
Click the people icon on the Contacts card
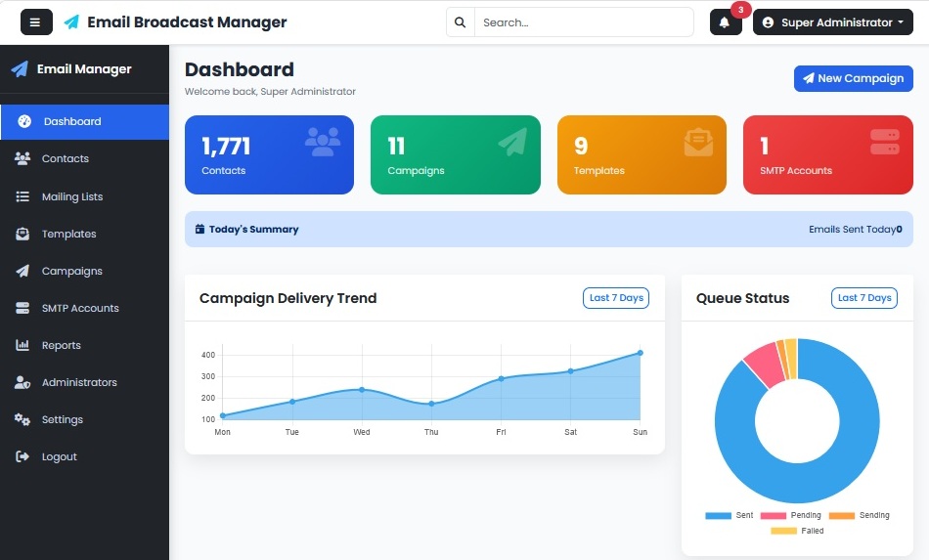pyautogui.click(x=323, y=142)
